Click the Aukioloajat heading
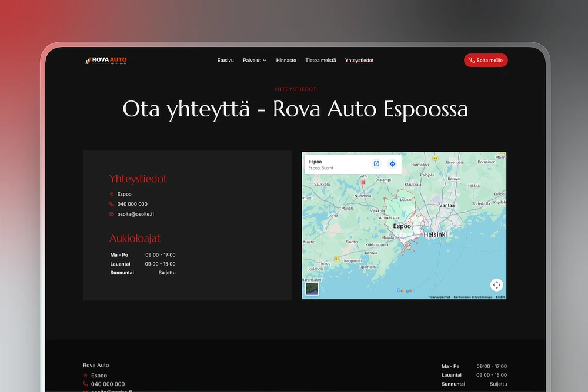The height and width of the screenshot is (392, 588). pos(135,239)
